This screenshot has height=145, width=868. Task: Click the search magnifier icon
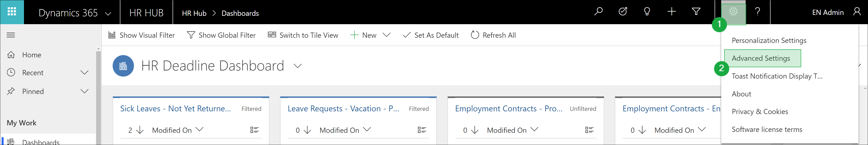[x=598, y=12]
